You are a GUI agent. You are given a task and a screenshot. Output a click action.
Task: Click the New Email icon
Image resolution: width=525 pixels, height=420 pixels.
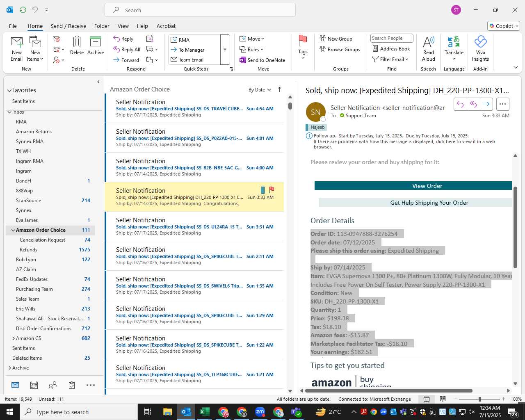tap(17, 49)
